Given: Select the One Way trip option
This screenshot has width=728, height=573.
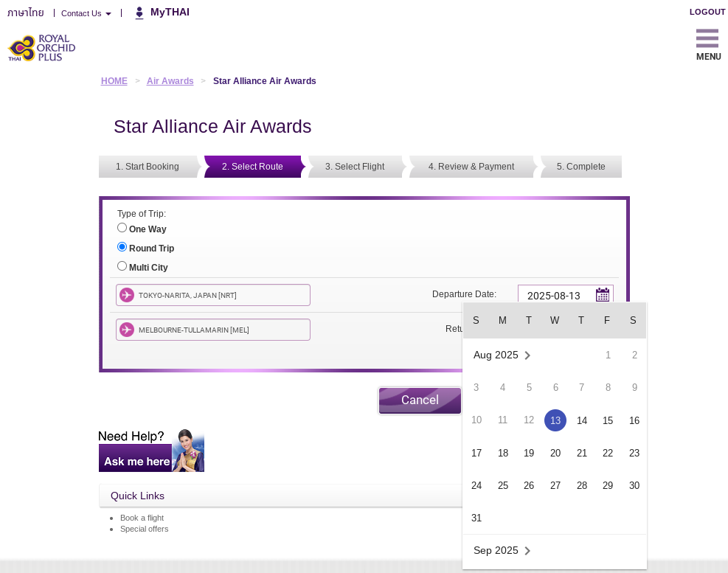Looking at the screenshot, I should [122, 228].
